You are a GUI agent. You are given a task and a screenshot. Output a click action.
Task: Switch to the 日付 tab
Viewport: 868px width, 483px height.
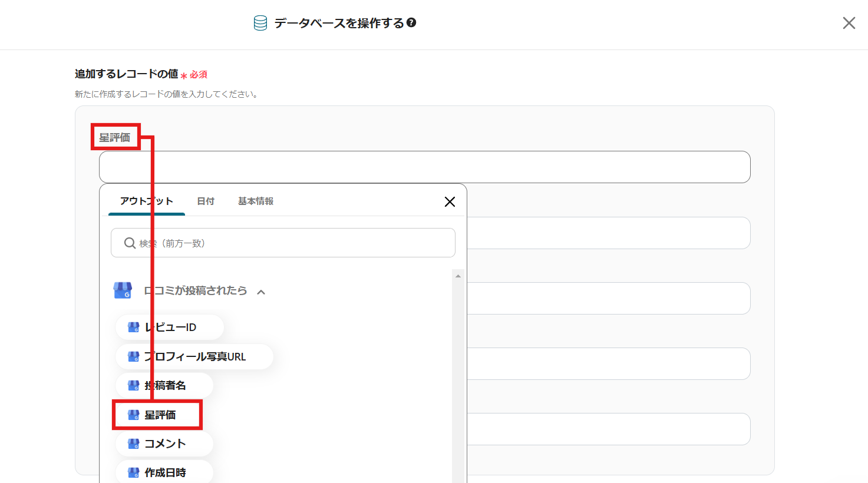(206, 201)
